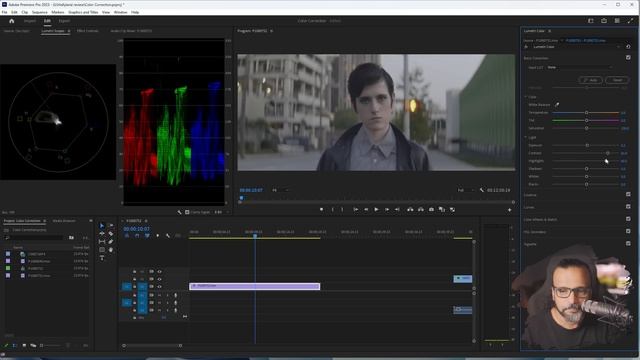640x360 pixels.
Task: Mark Out point in Program monitor
Action: pos(342,209)
